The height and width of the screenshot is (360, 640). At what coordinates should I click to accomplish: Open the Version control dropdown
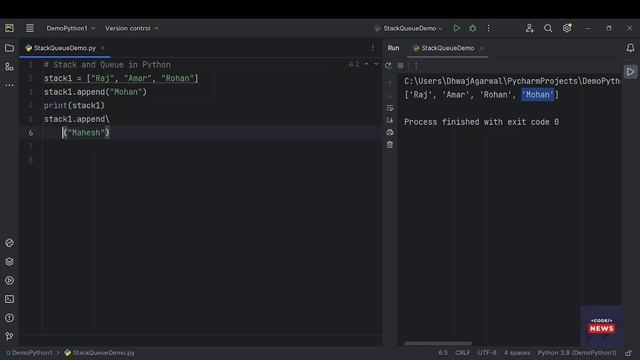(x=132, y=28)
